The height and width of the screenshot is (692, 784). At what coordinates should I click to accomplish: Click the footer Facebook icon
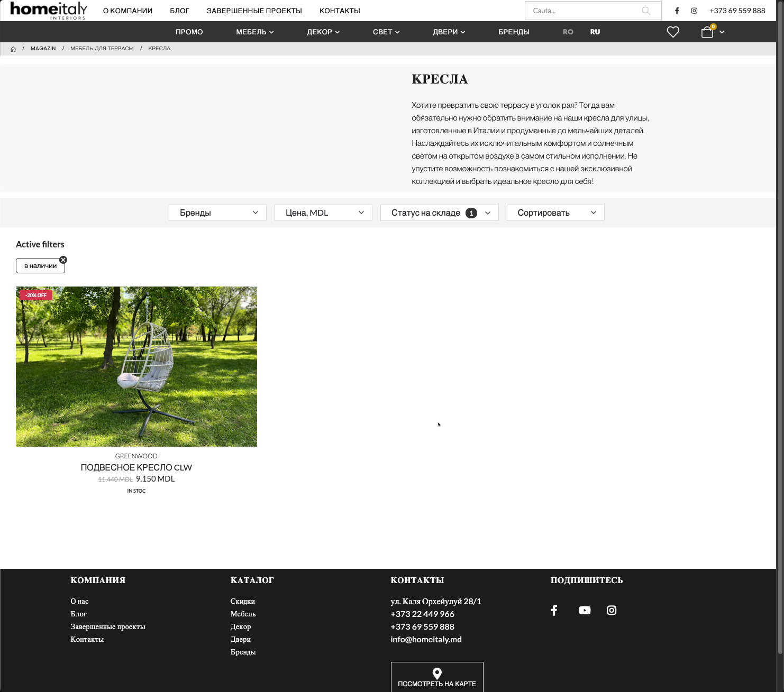(554, 610)
